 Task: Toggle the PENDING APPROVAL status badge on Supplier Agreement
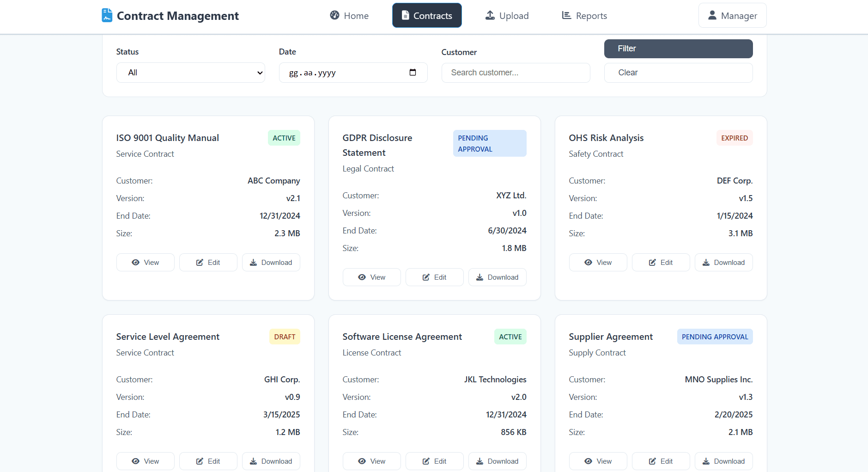coord(714,337)
